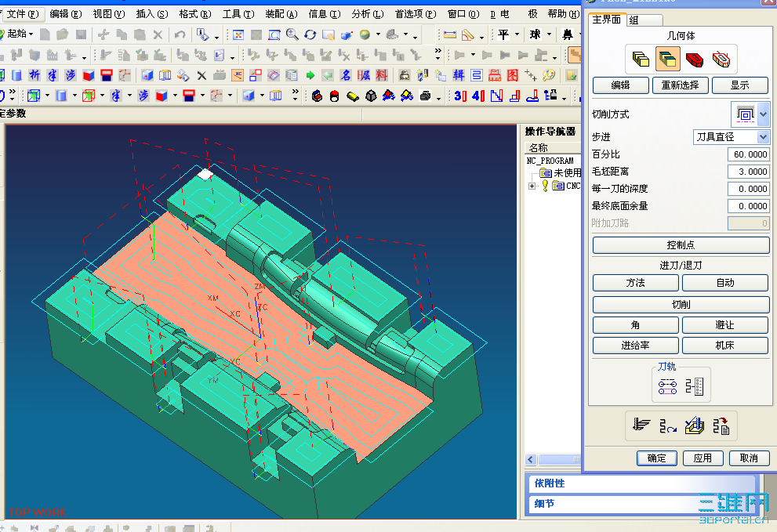Click the 取消 button
The width and height of the screenshot is (777, 532).
749,458
